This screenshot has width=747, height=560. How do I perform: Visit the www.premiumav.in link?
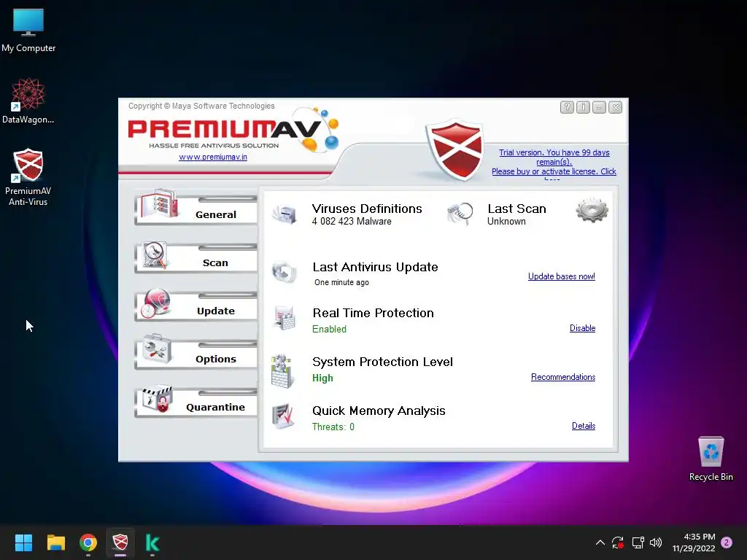tap(213, 157)
